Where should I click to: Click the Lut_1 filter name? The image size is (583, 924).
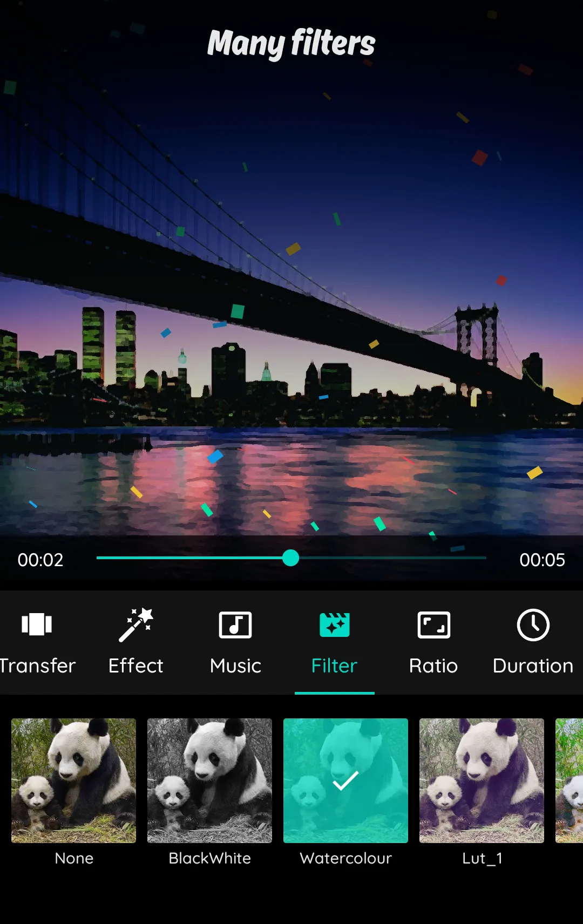482,859
